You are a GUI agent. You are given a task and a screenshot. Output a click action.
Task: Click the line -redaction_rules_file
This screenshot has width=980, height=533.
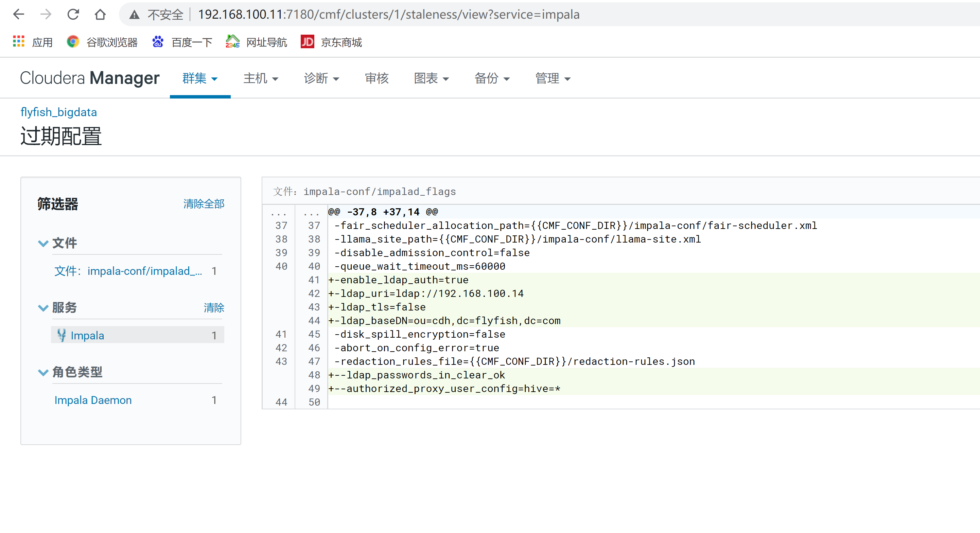[x=514, y=361]
